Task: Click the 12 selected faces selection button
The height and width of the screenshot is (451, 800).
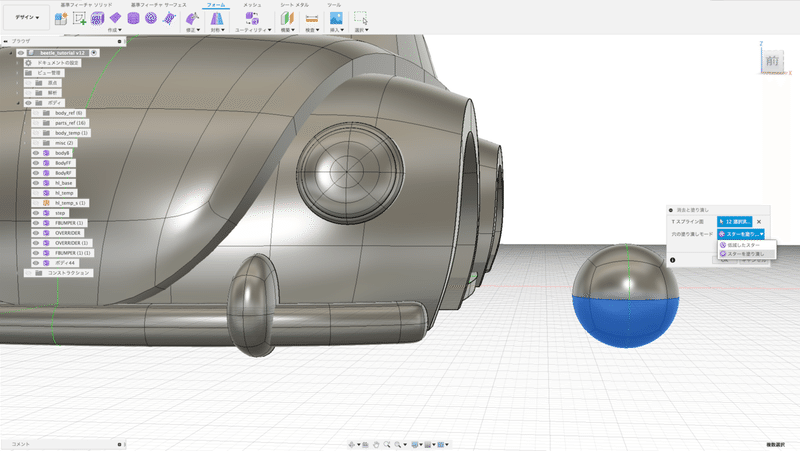Action: pyautogui.click(x=733, y=221)
